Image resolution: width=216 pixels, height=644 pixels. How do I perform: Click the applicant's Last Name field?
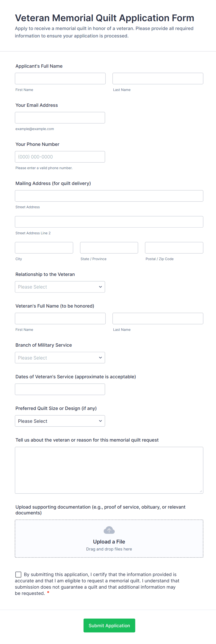coord(157,78)
